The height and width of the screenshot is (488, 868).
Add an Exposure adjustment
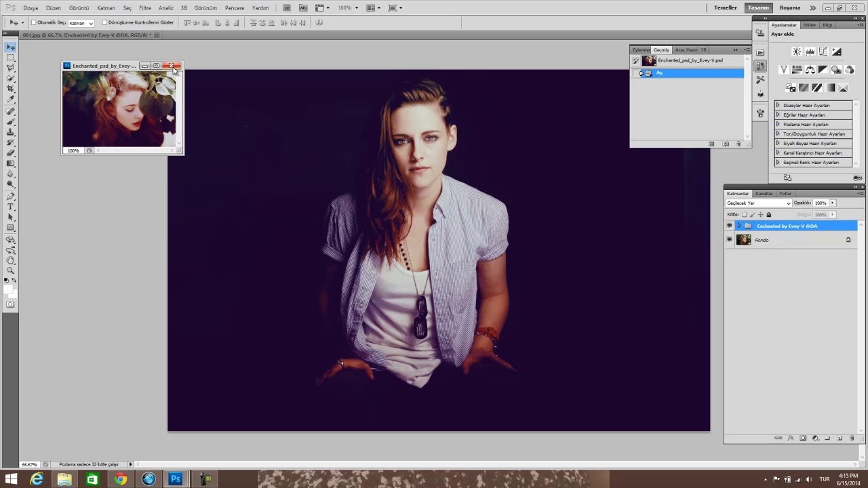[836, 52]
